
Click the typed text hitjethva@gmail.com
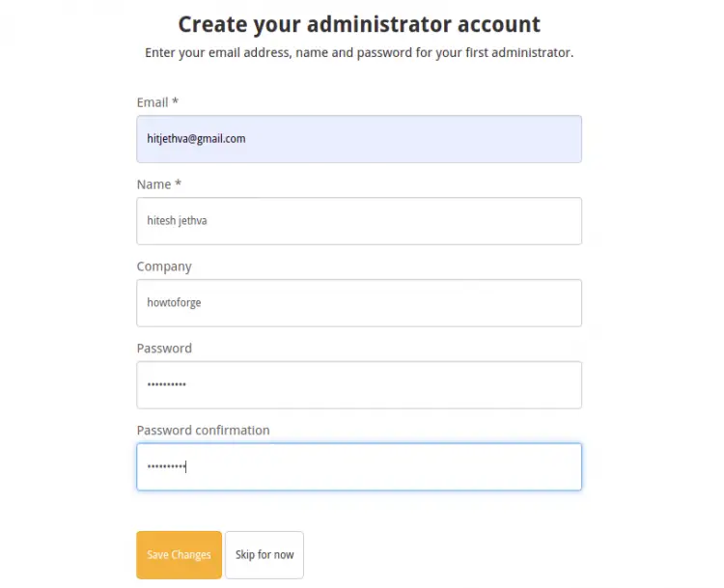point(196,139)
